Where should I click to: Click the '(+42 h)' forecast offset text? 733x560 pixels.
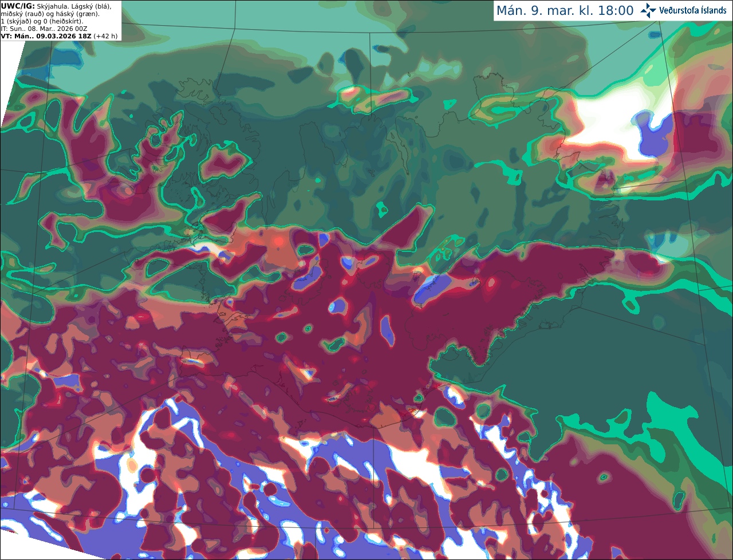point(105,36)
